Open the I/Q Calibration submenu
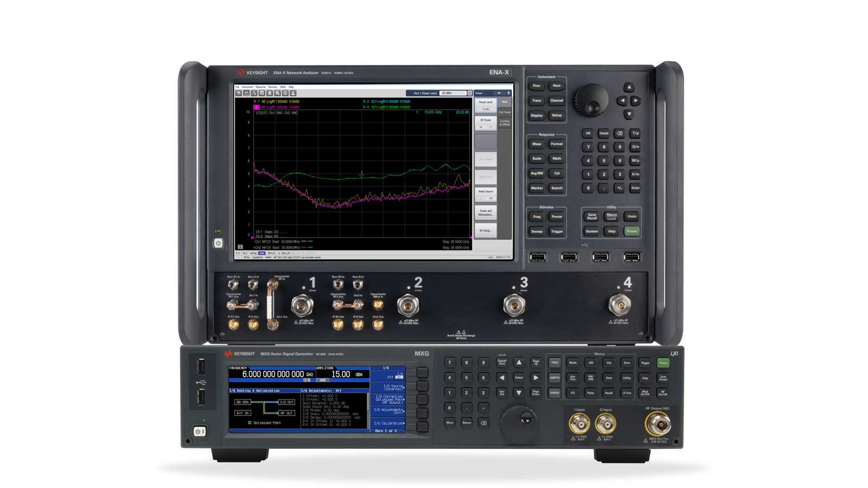The image size is (868, 488). click(x=390, y=423)
